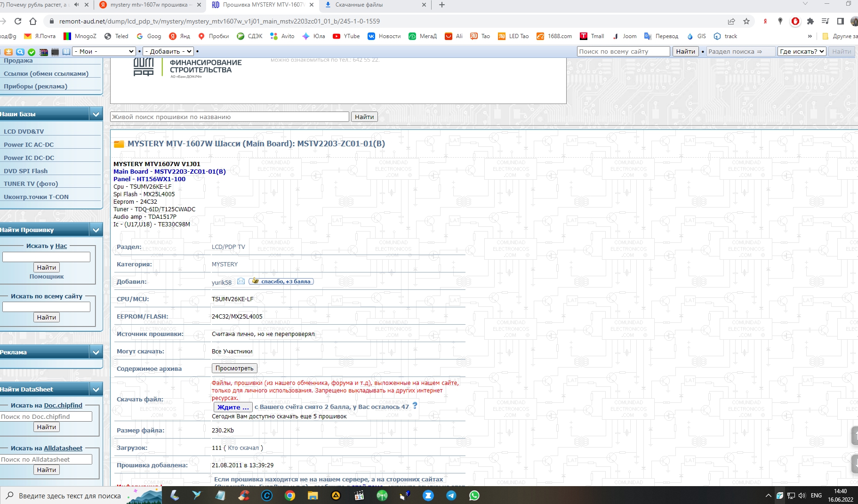Screen dimensions: 858x504
Task: Click the WinRAR archive icon in site toolbar
Action: tap(43, 52)
